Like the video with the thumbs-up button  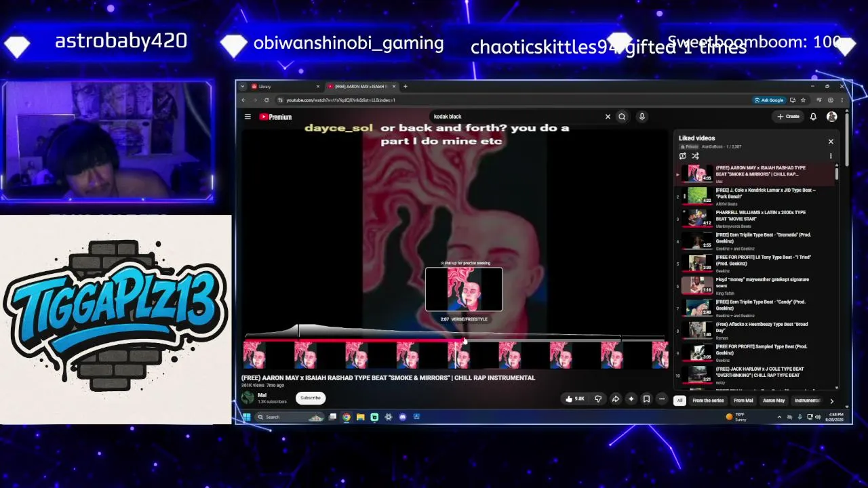pyautogui.click(x=575, y=399)
